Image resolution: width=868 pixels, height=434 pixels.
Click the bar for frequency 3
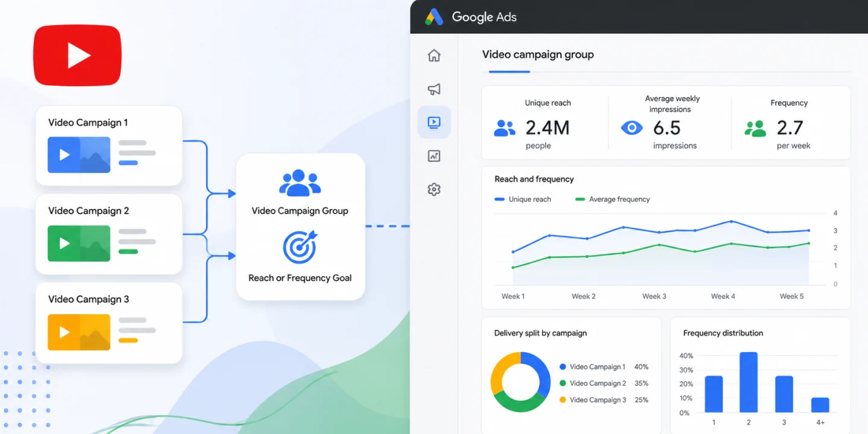coord(784,394)
